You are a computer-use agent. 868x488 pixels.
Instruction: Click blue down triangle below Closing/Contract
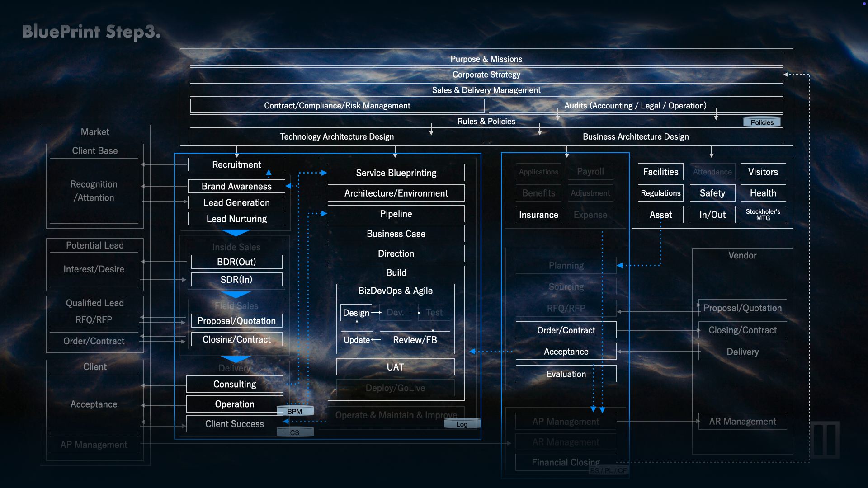pos(236,359)
